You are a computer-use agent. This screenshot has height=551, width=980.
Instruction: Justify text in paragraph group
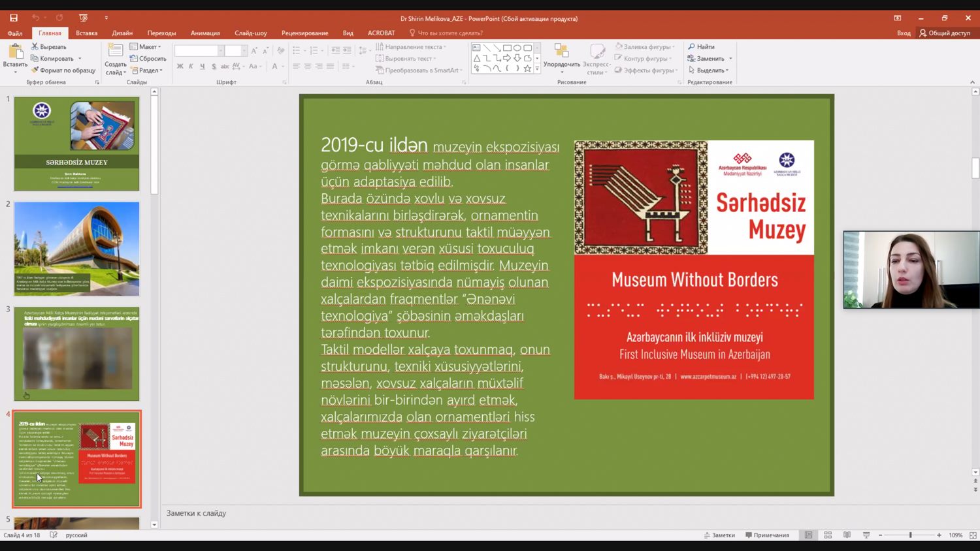(x=330, y=67)
